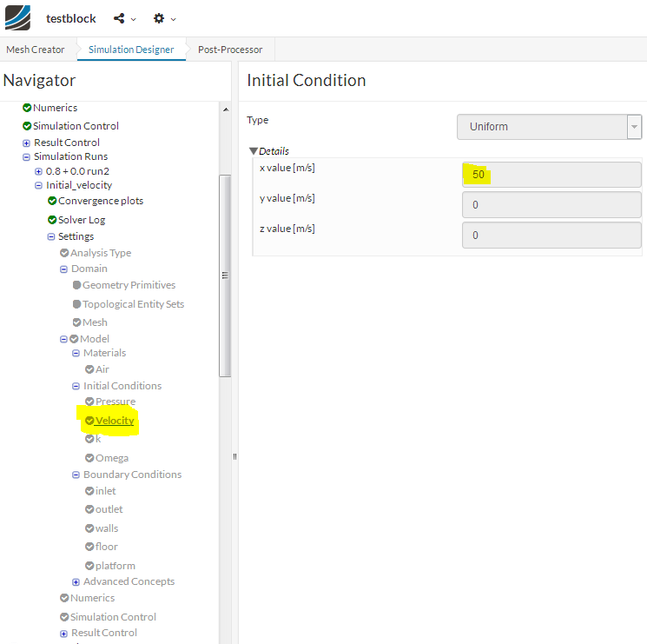Click green check icon beside Solver Log

click(x=52, y=220)
